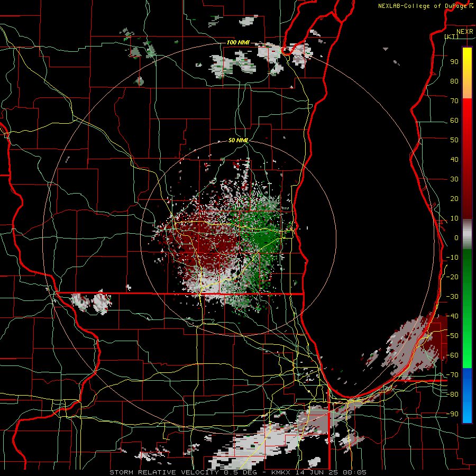Click the -70 knot scale label
The image size is (476, 476).
tap(452, 375)
